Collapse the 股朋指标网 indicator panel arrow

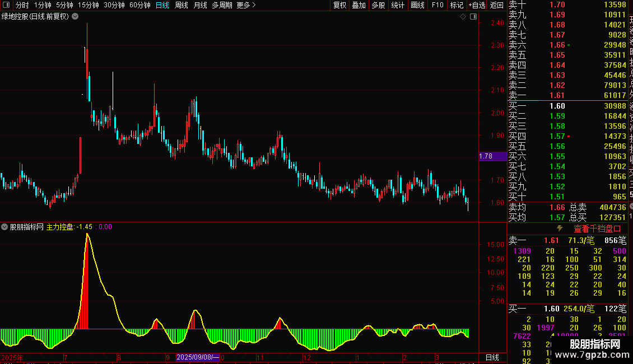coord(4,227)
